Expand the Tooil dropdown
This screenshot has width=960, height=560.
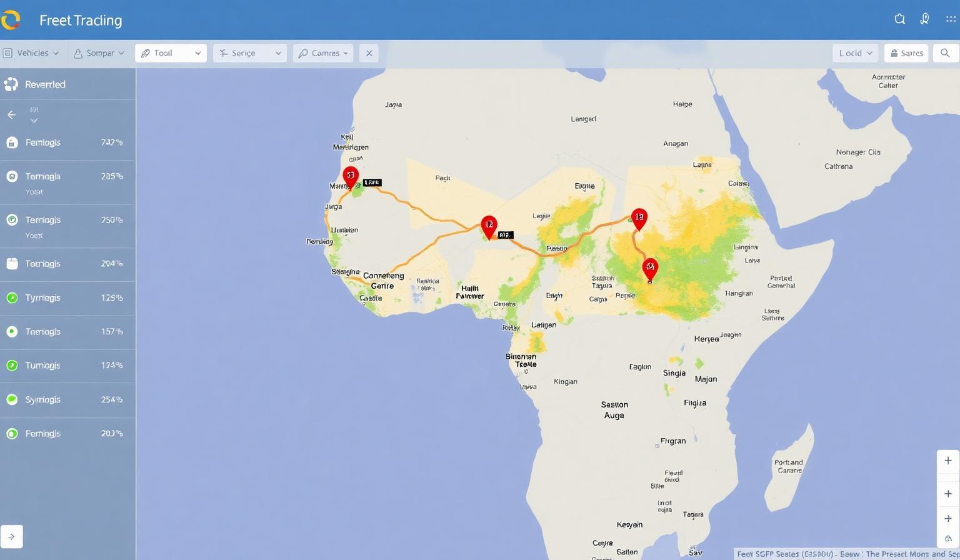[171, 53]
